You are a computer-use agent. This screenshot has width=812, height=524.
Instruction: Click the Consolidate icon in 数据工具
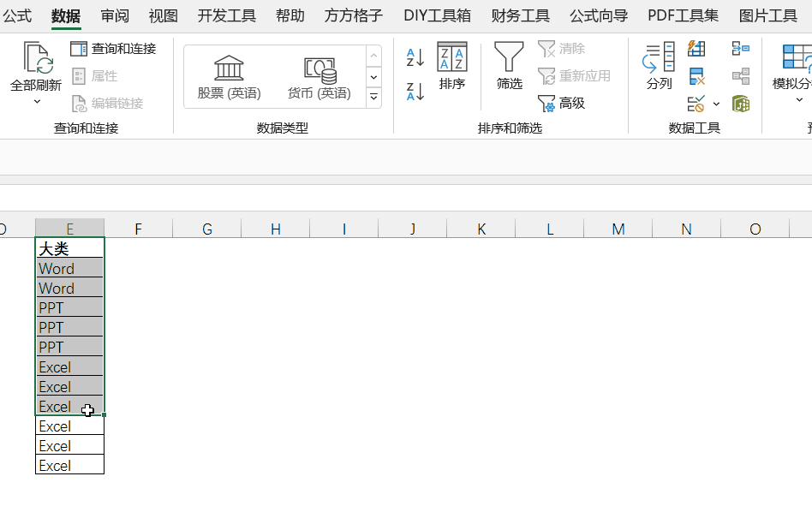(x=741, y=49)
